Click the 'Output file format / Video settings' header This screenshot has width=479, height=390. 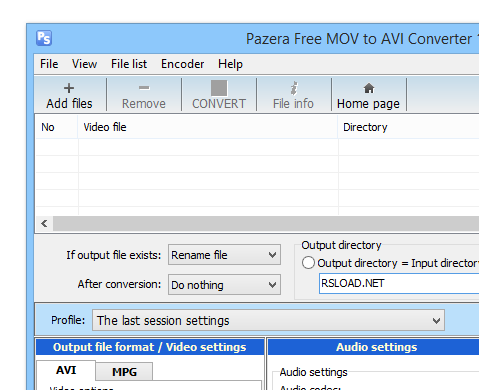[150, 347]
